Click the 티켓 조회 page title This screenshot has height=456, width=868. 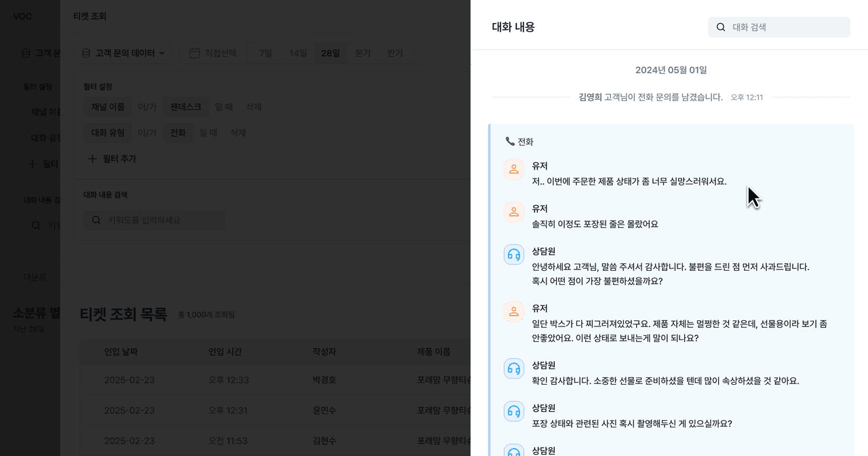90,16
